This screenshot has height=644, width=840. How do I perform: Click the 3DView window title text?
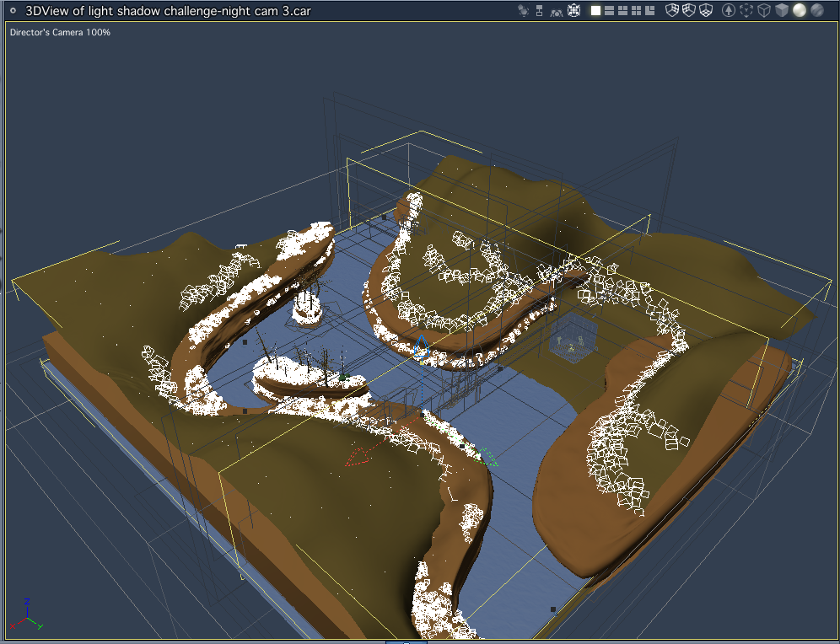(x=168, y=11)
